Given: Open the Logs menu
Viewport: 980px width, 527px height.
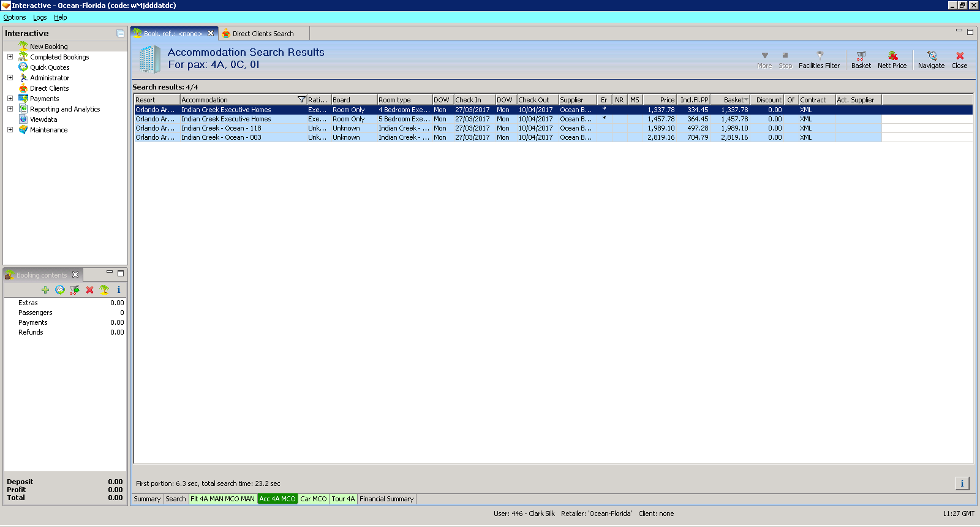Looking at the screenshot, I should 40,17.
